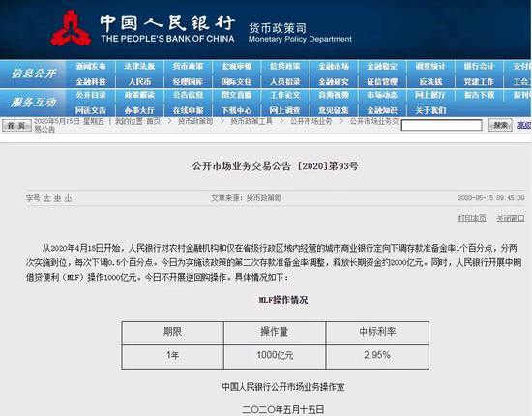Open the 下载中心 menu item
This screenshot has height=416, width=532.
[x=236, y=110]
